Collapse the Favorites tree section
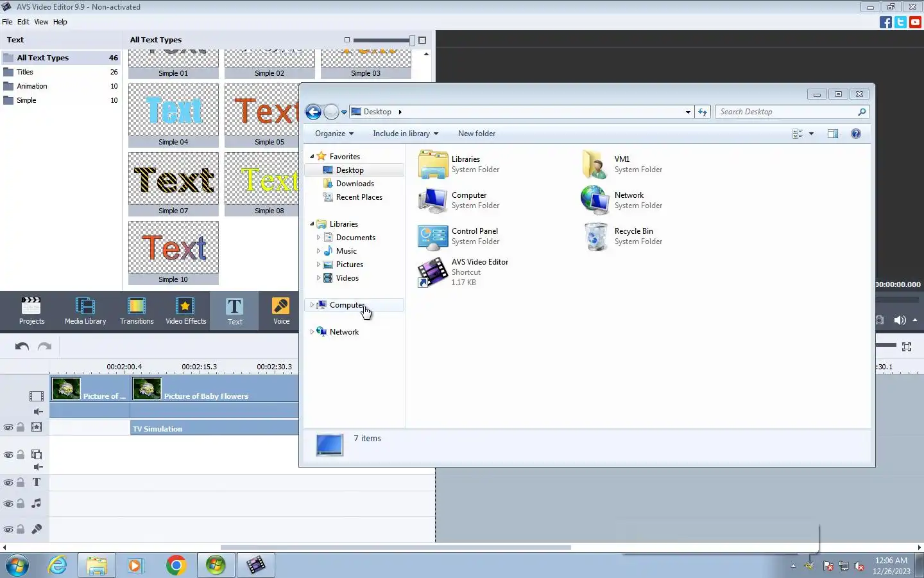Image resolution: width=924 pixels, height=578 pixels. (312, 157)
